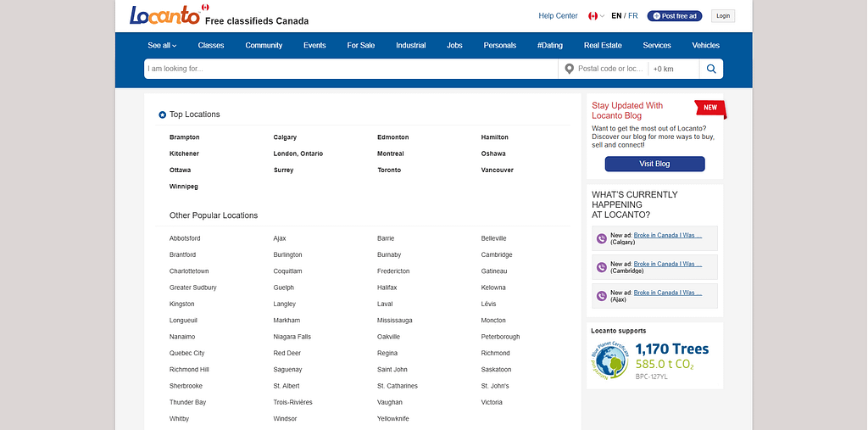Click the Login button
The height and width of the screenshot is (430, 868).
pos(723,16)
